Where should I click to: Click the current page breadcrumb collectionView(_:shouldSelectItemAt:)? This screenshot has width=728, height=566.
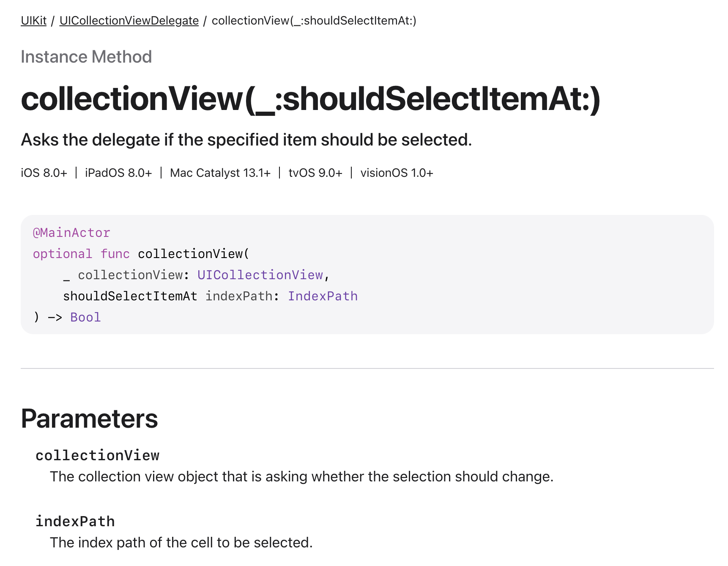point(314,20)
